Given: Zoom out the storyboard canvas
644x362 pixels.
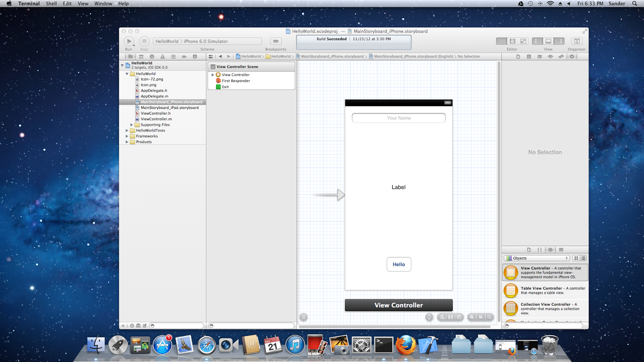Looking at the screenshot, I should click(x=472, y=317).
